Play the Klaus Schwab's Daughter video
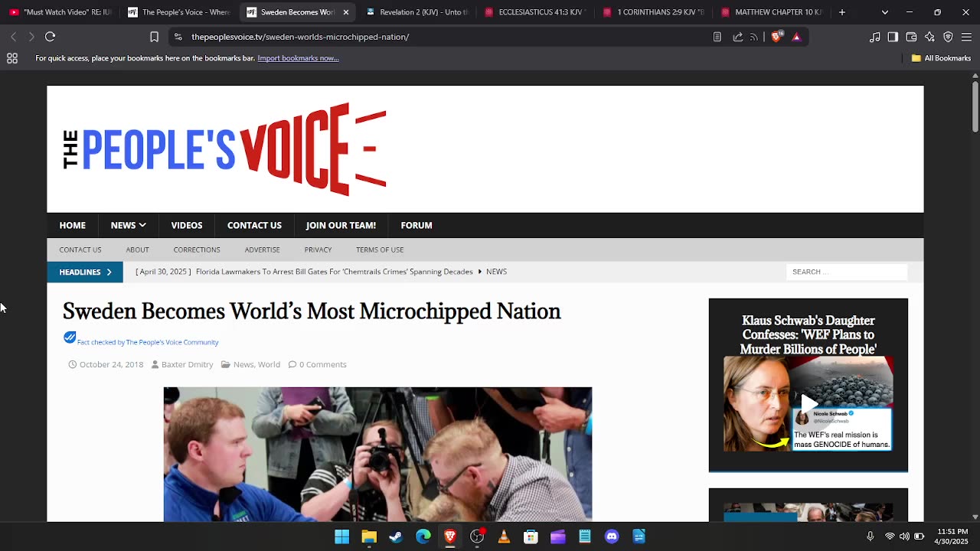Image resolution: width=980 pixels, height=551 pixels. [808, 403]
